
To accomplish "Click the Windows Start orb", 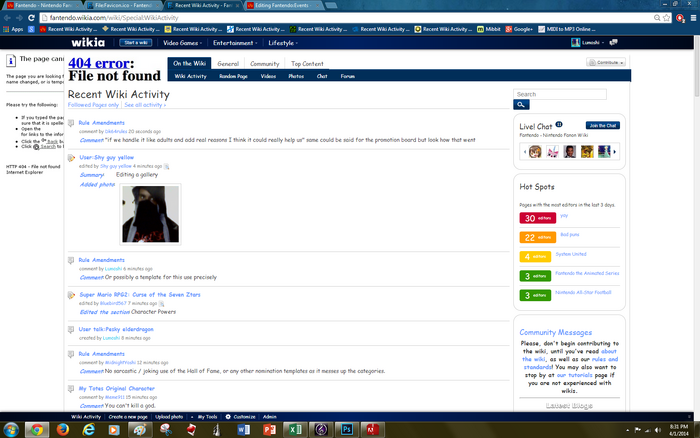I will (x=11, y=430).
